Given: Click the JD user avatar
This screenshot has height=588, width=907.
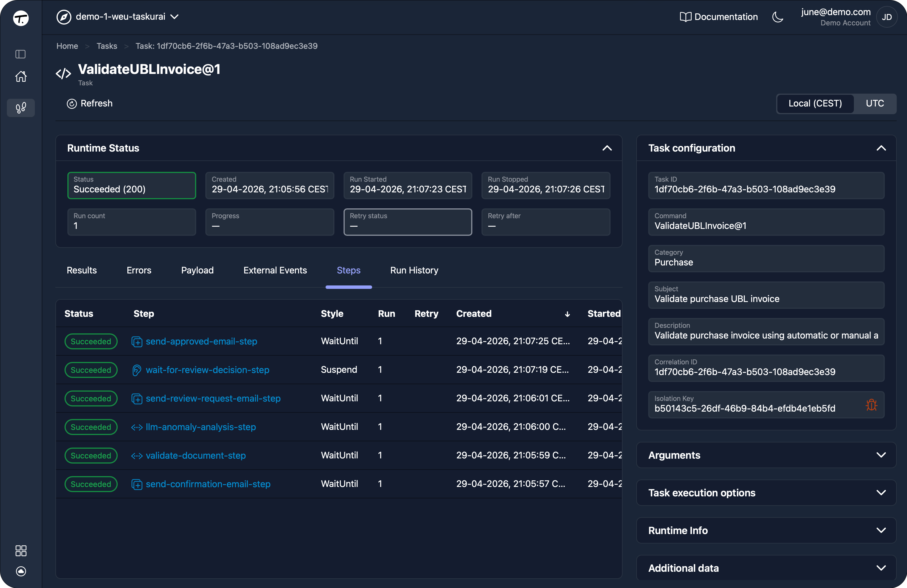Looking at the screenshot, I should tap(886, 17).
